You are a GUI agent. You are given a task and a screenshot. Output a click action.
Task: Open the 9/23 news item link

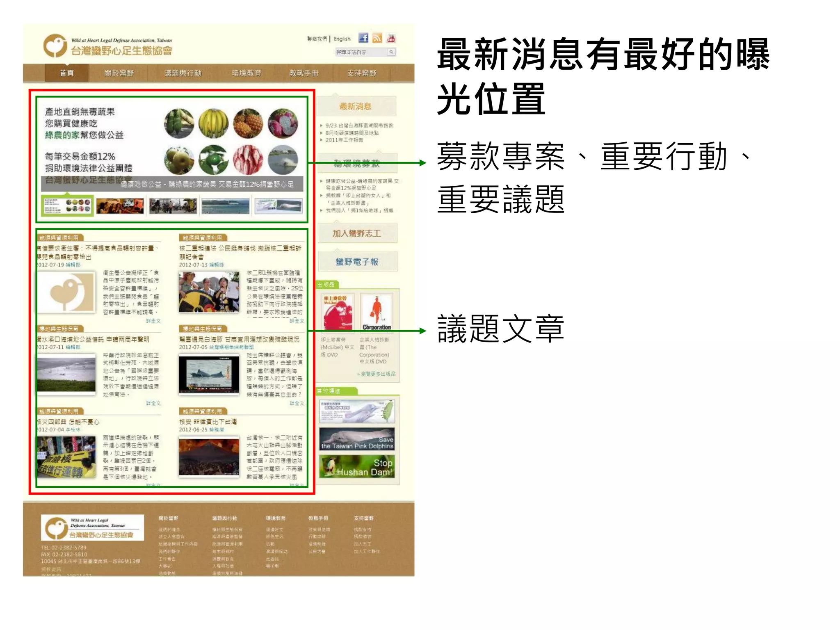point(359,126)
